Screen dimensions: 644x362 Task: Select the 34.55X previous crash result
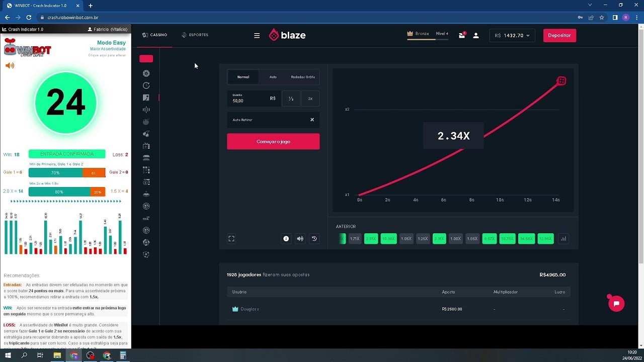(x=526, y=239)
